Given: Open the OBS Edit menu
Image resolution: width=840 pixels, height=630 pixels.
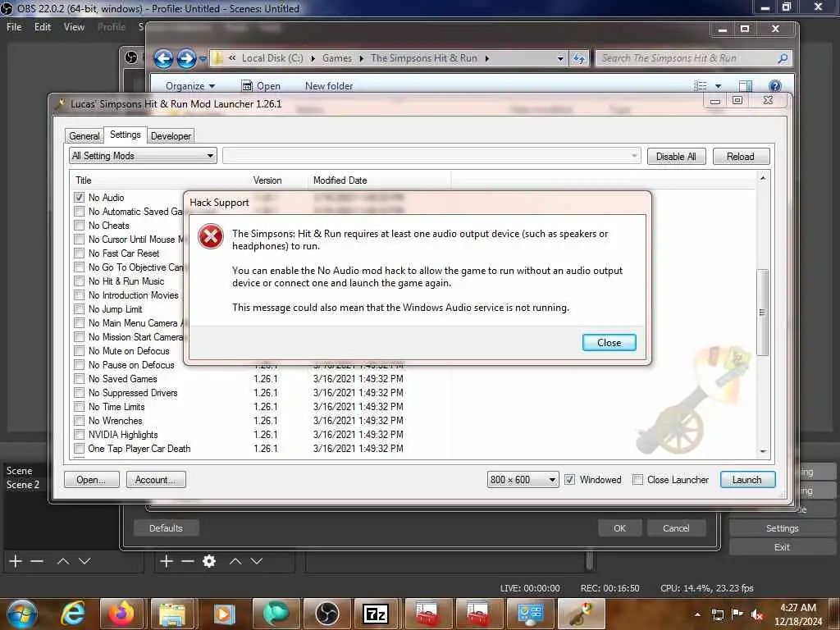Looking at the screenshot, I should coord(43,27).
